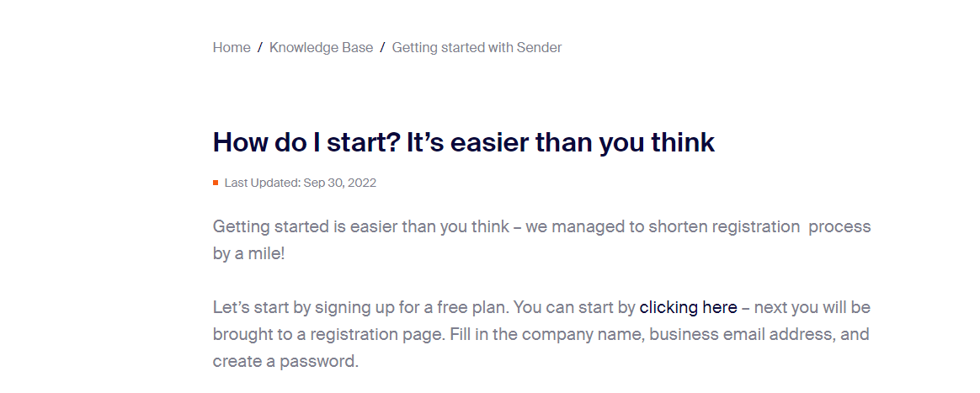This screenshot has height=393, width=980.
Task: Open the Knowledge Base breadcrumb link
Action: (x=321, y=48)
